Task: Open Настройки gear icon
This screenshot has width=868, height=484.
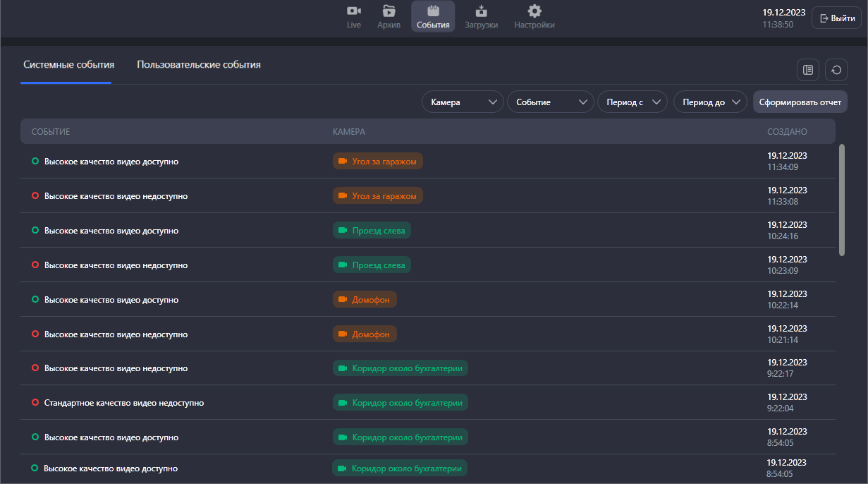Action: point(534,11)
